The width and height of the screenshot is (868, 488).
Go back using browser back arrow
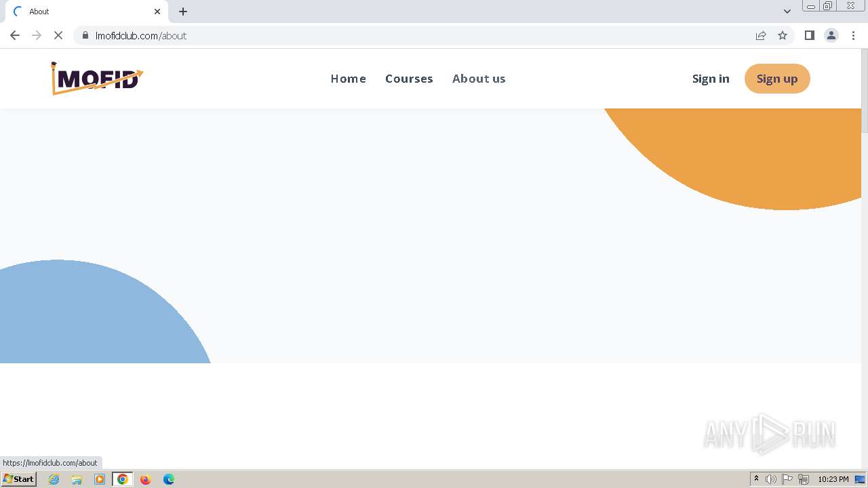(15, 35)
